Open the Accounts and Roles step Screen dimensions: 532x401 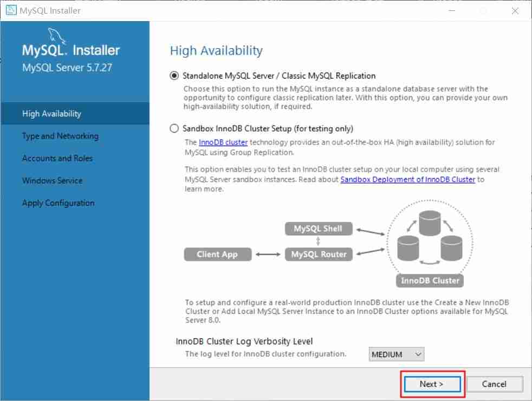pos(57,158)
